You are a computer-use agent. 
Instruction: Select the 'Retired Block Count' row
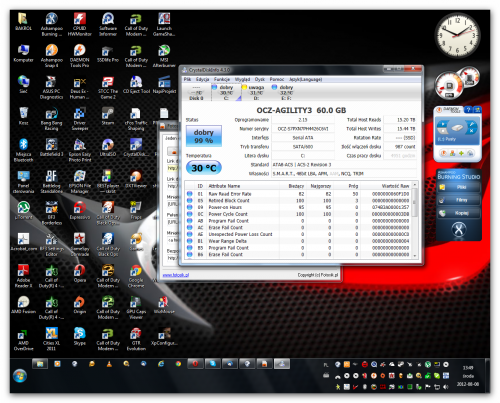[298, 201]
